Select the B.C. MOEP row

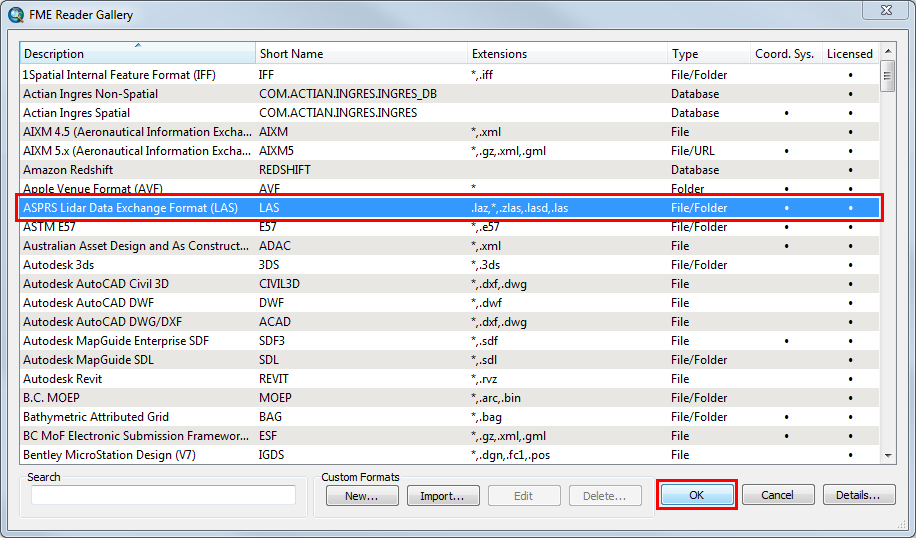(x=449, y=397)
